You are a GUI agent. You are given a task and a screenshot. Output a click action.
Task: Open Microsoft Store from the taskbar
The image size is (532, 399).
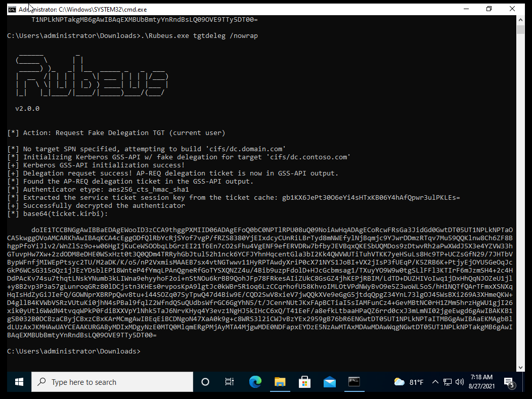304,382
